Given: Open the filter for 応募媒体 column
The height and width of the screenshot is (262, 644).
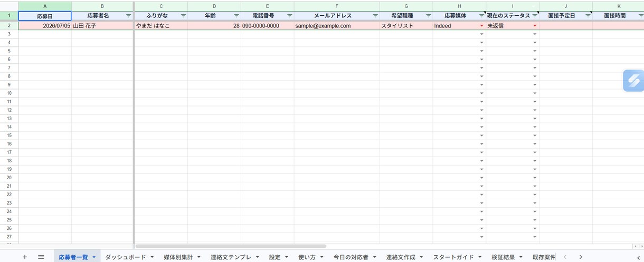Looking at the screenshot, I should (481, 16).
